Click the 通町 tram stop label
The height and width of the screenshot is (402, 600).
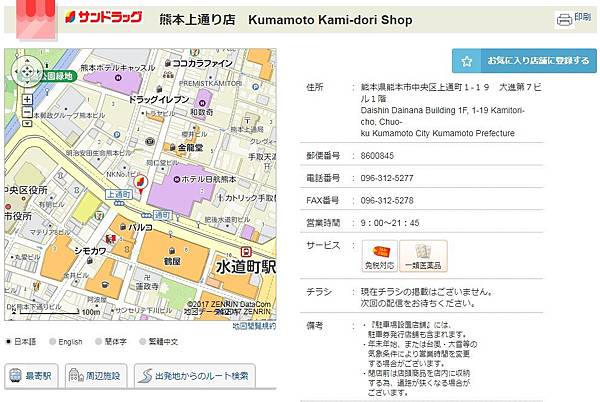coord(162,215)
